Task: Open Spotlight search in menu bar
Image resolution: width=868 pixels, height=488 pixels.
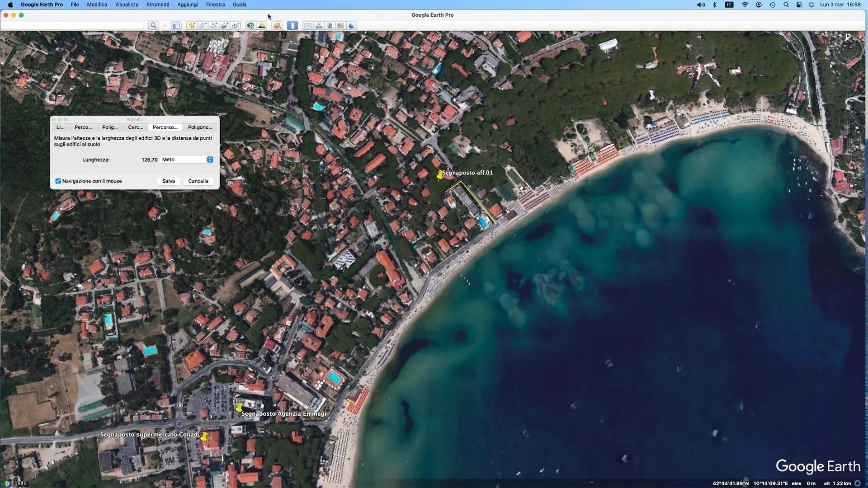Action: 786,5
